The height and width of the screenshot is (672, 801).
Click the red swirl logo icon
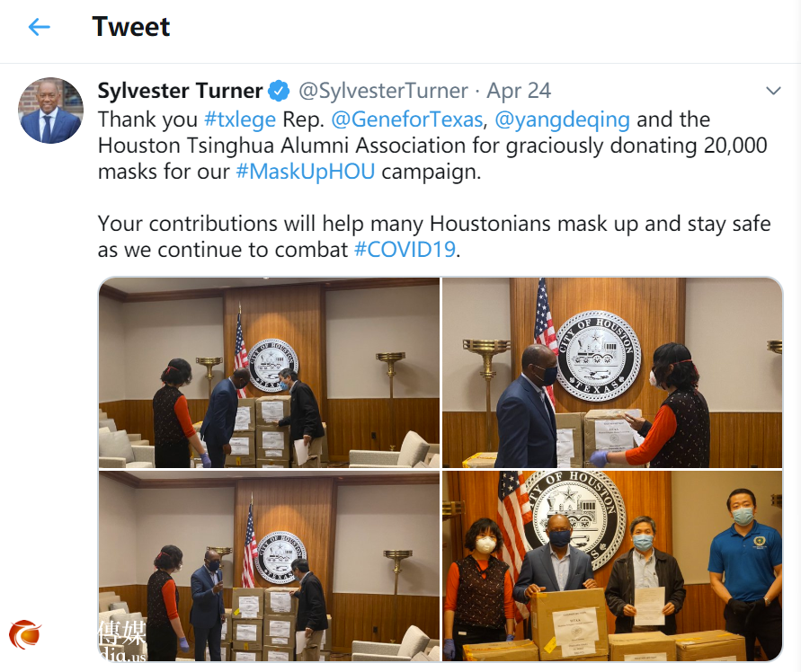point(24,633)
